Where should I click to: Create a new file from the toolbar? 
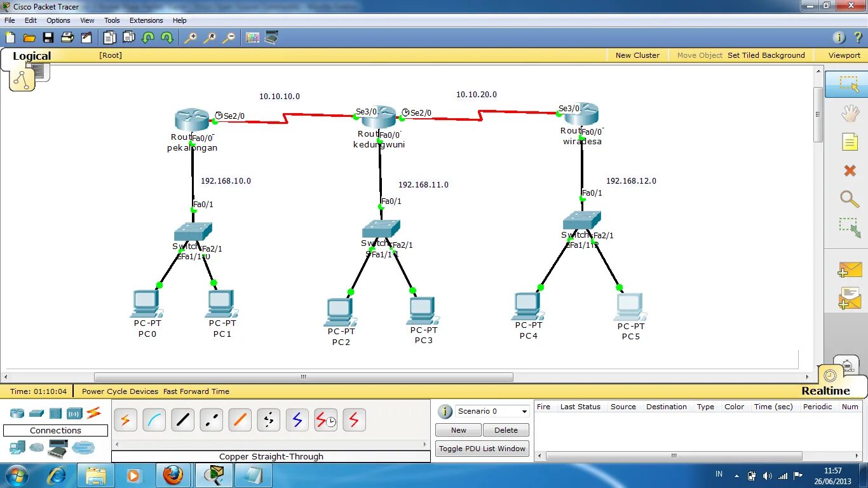(x=10, y=37)
